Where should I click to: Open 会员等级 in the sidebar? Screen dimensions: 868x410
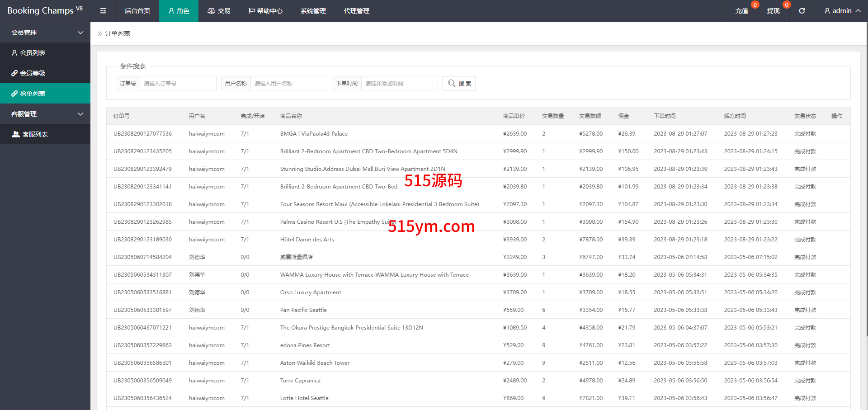[33, 73]
